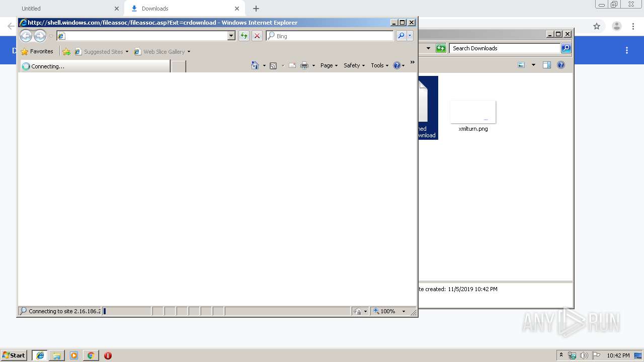Open the IE Help menu
The height and width of the screenshot is (362, 644).
tap(398, 65)
